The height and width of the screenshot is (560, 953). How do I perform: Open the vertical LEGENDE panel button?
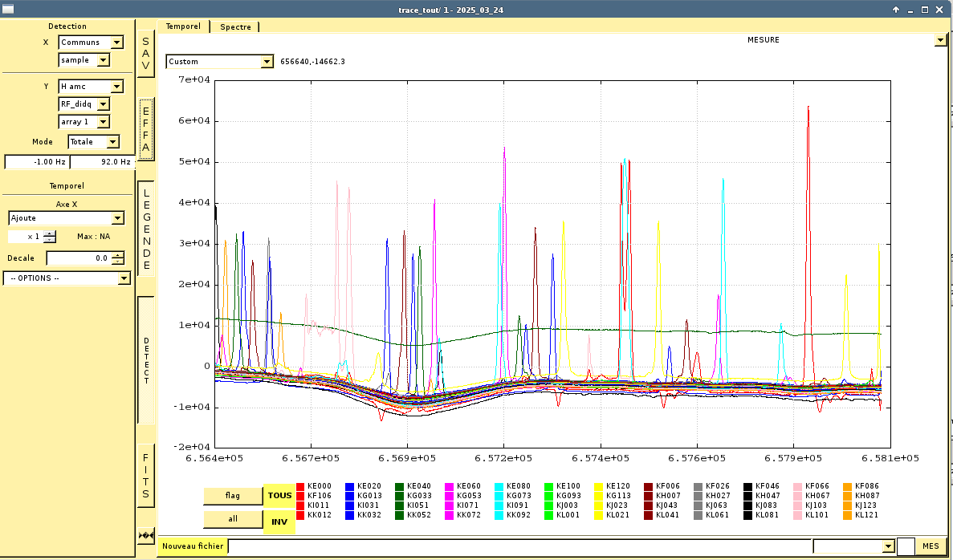coord(146,229)
